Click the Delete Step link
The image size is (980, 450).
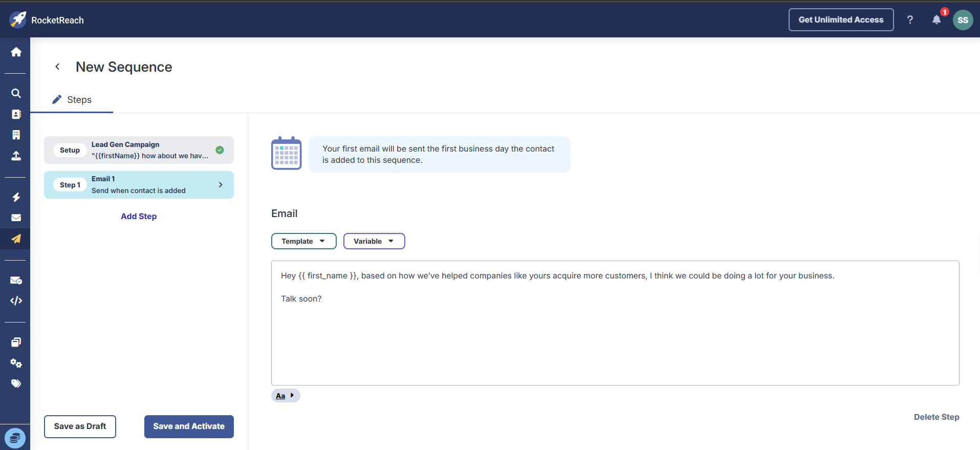point(937,417)
